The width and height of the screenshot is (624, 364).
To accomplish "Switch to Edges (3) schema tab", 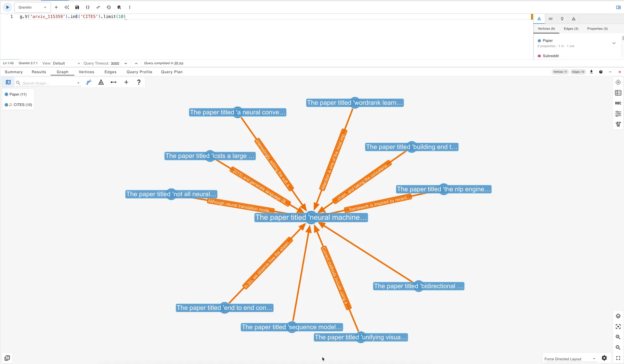I will click(x=571, y=29).
